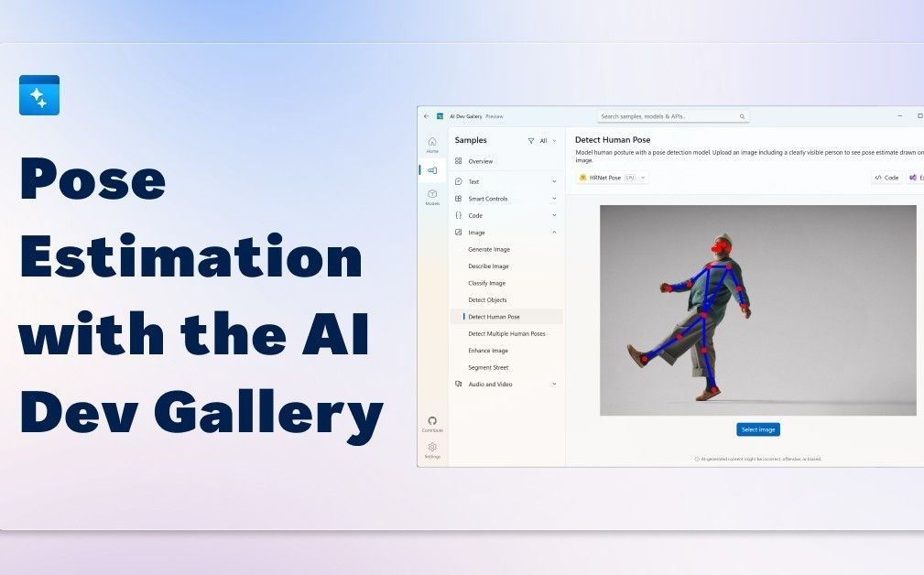The image size is (924, 575).
Task: Click the Code button
Action: 886,178
